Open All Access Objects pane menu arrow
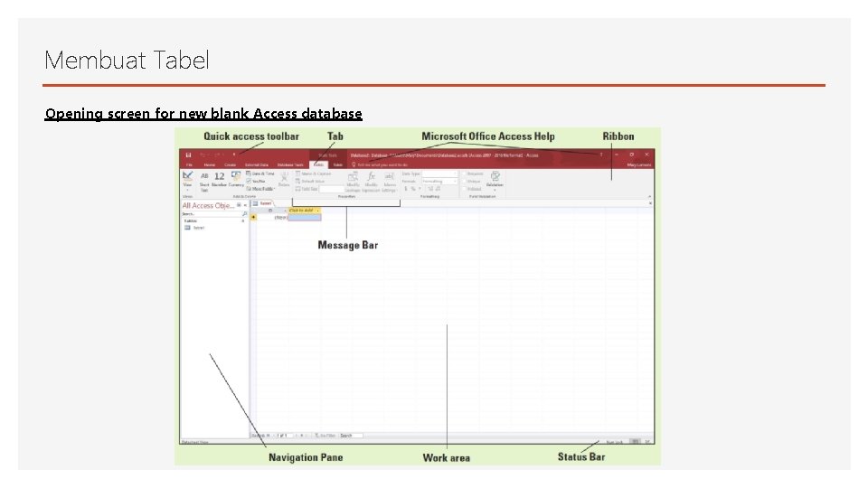The image size is (868, 488). click(x=239, y=205)
